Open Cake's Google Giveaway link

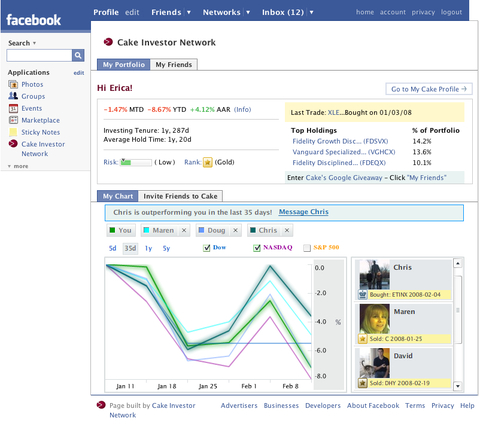344,178
